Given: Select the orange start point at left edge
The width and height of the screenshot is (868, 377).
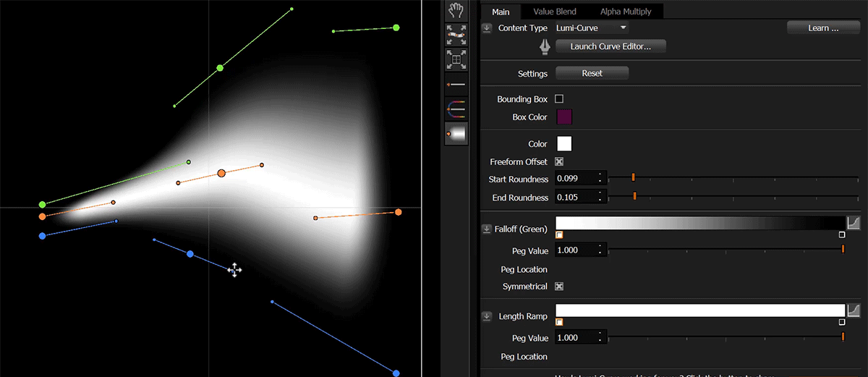Looking at the screenshot, I should [x=43, y=216].
